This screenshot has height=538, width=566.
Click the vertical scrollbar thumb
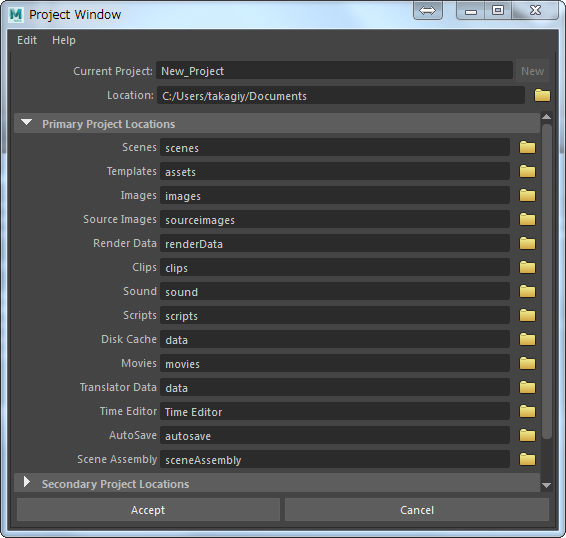pyautogui.click(x=547, y=282)
